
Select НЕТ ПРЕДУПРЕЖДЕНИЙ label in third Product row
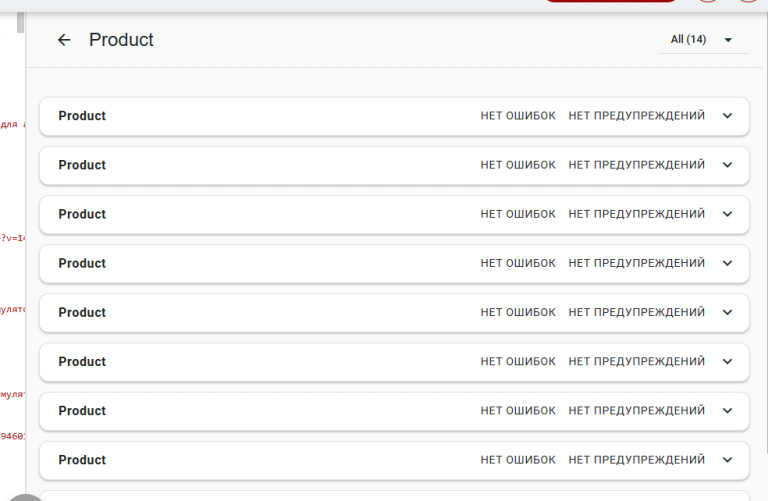click(x=636, y=214)
